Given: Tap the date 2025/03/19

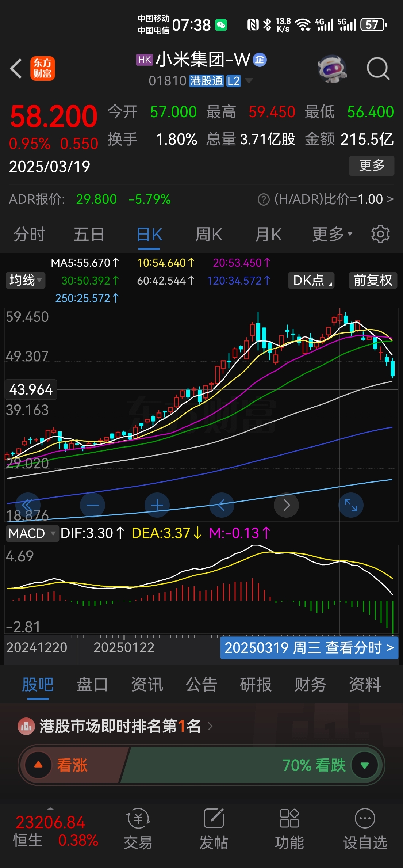Looking at the screenshot, I should click(x=50, y=167).
